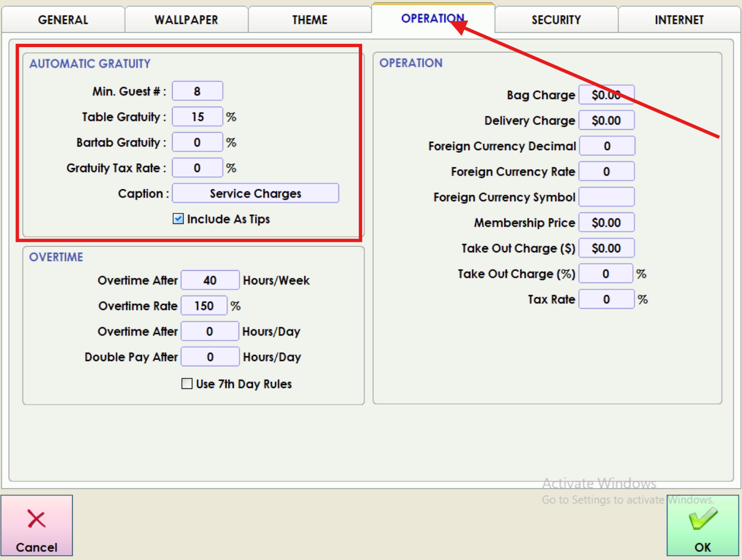Select Overtime After Hours/Day field
The height and width of the screenshot is (560, 742).
[x=210, y=331]
